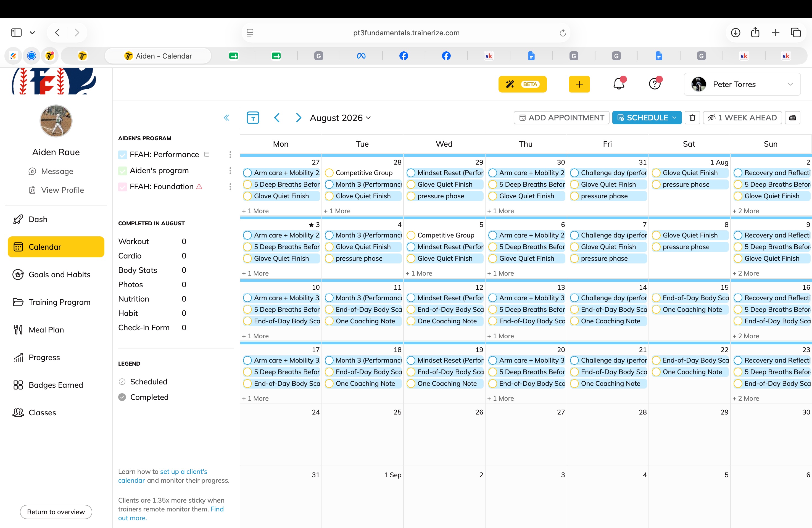
Task: Collapse the program panel with double chevron
Action: coord(226,118)
